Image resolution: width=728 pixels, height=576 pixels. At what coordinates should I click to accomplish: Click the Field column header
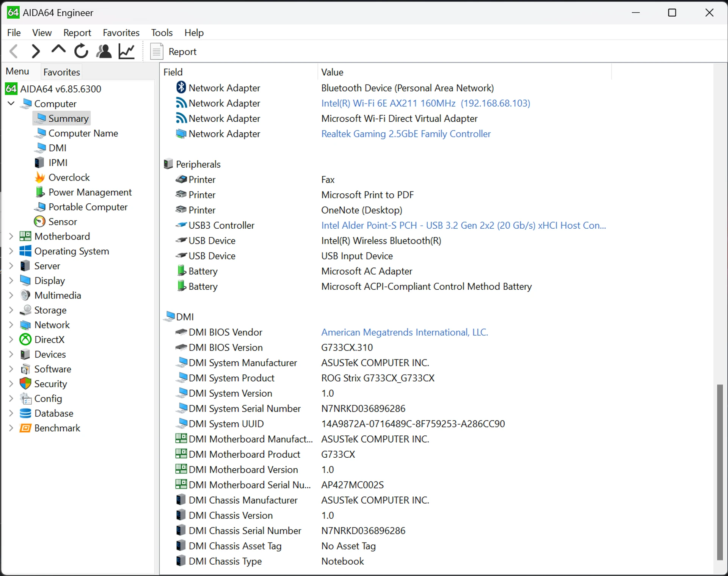pos(239,72)
